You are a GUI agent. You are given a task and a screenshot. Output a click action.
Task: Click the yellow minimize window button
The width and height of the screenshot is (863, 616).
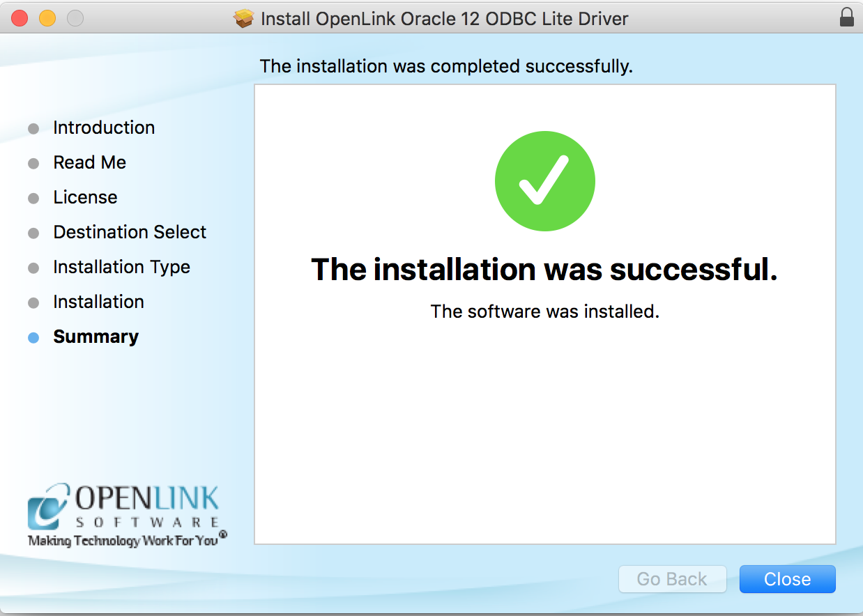(x=47, y=18)
